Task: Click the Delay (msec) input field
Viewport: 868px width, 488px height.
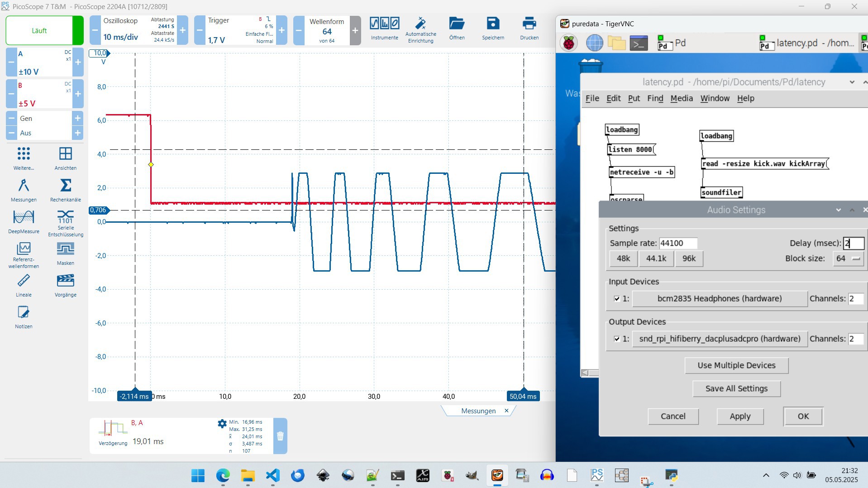Action: point(854,243)
